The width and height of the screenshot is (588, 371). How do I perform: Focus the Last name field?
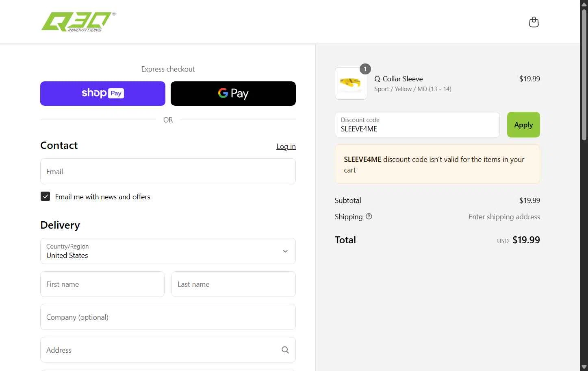(234, 284)
